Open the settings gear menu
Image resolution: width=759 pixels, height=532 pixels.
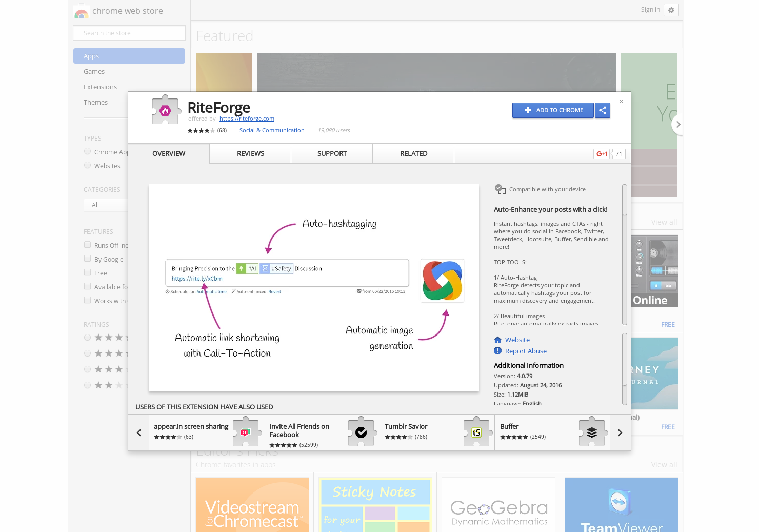[671, 10]
